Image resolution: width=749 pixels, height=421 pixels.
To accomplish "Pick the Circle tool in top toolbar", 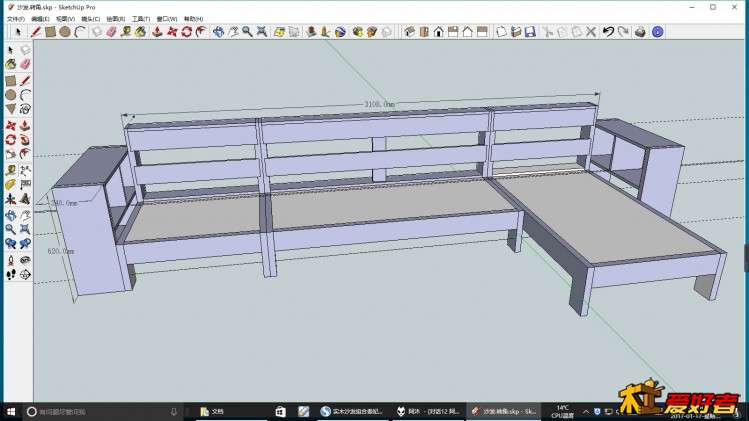I will pyautogui.click(x=65, y=32).
